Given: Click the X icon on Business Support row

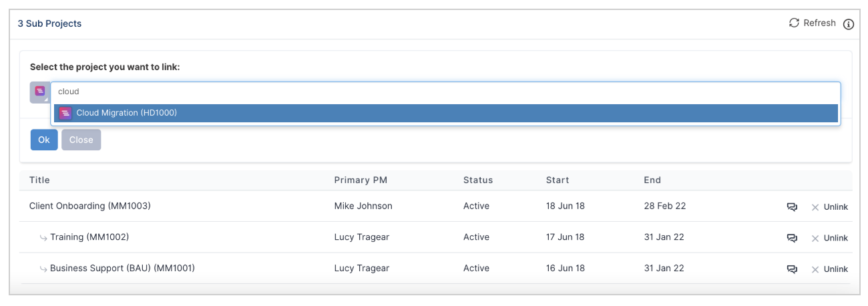Looking at the screenshot, I should pyautogui.click(x=815, y=269).
